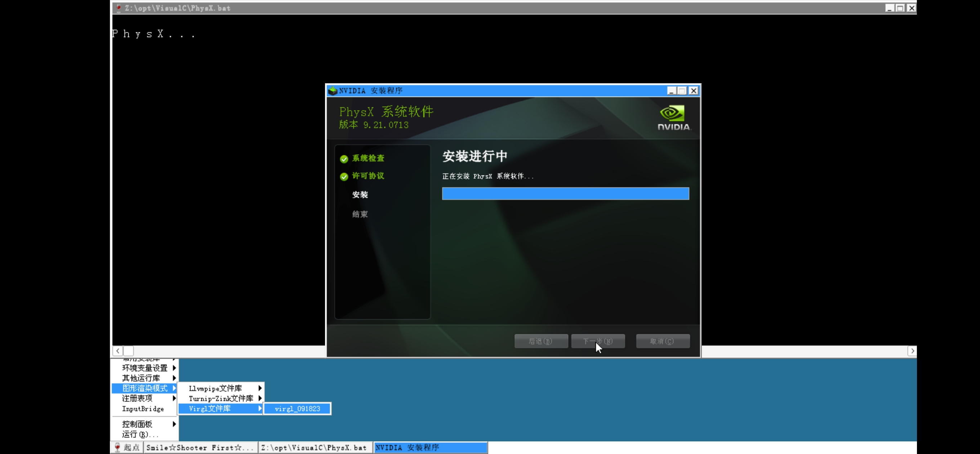Viewport: 980px width, 454px height.
Task: Click the 下一步(N) next button
Action: 598,341
